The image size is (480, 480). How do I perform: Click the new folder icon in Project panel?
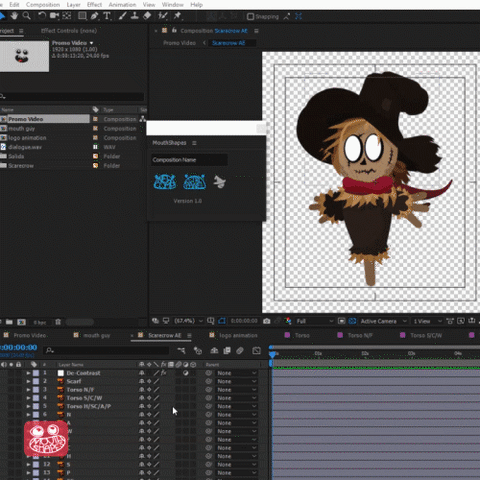tap(9, 322)
